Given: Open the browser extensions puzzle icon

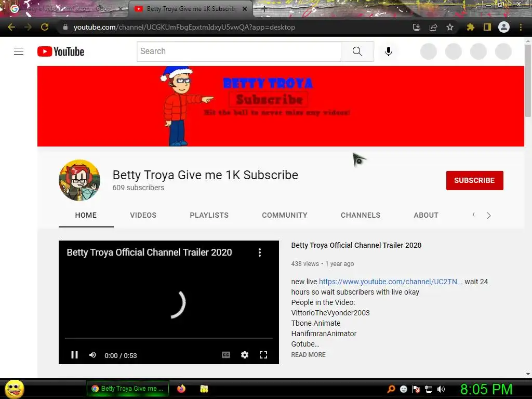Looking at the screenshot, I should [x=470, y=27].
